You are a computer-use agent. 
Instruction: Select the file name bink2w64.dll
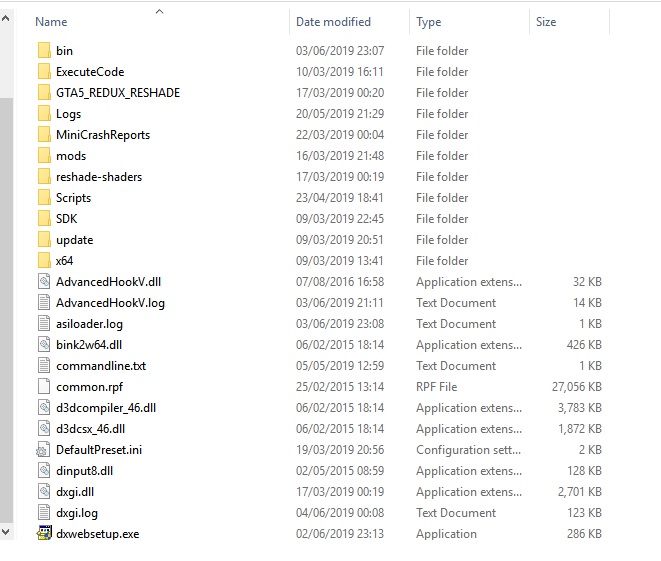pos(89,345)
